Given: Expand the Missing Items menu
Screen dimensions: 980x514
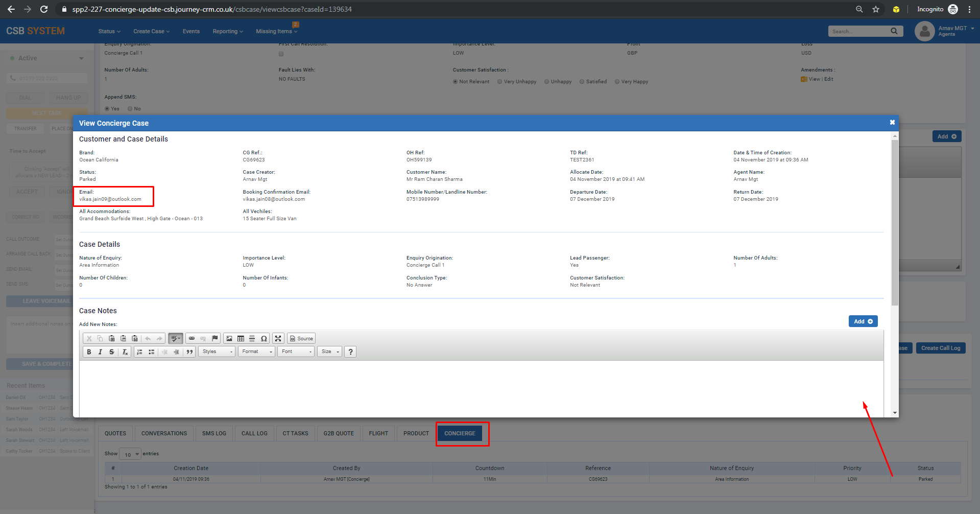Looking at the screenshot, I should pyautogui.click(x=276, y=31).
